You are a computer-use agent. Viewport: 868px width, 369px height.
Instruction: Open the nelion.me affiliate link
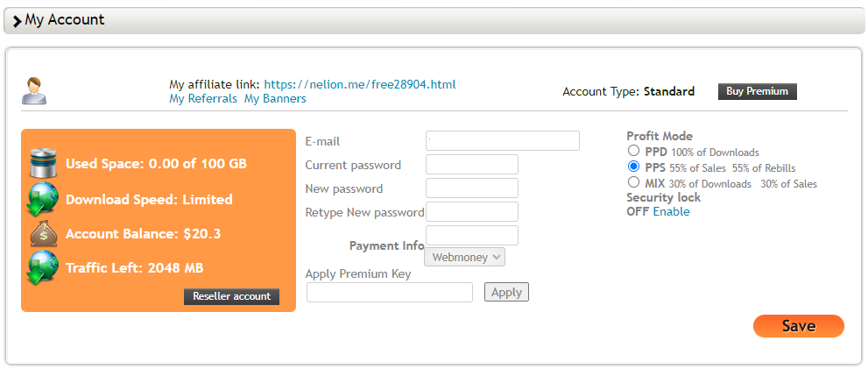coord(360,85)
